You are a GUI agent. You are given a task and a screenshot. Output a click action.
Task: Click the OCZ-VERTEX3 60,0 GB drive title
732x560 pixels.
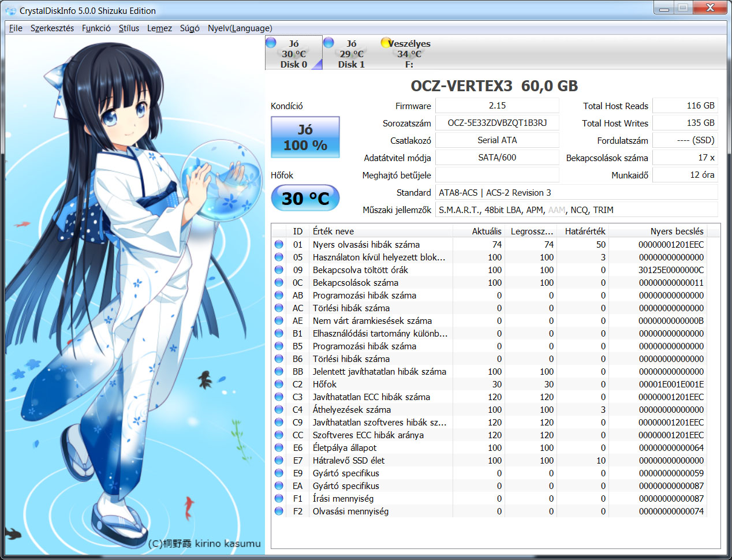494,86
